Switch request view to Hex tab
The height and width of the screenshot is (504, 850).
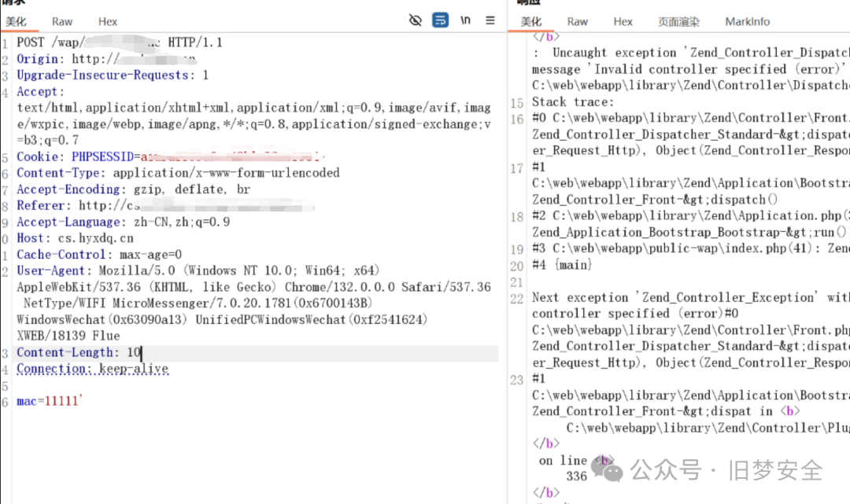(107, 22)
